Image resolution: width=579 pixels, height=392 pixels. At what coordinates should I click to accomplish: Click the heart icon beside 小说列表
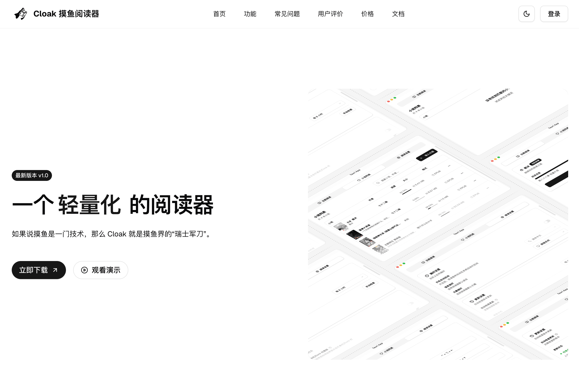(359, 180)
